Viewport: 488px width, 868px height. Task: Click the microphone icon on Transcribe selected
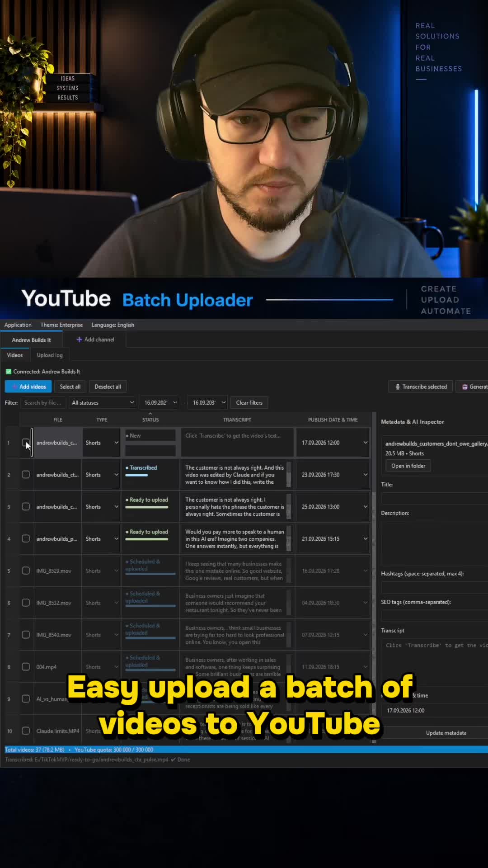tap(398, 387)
